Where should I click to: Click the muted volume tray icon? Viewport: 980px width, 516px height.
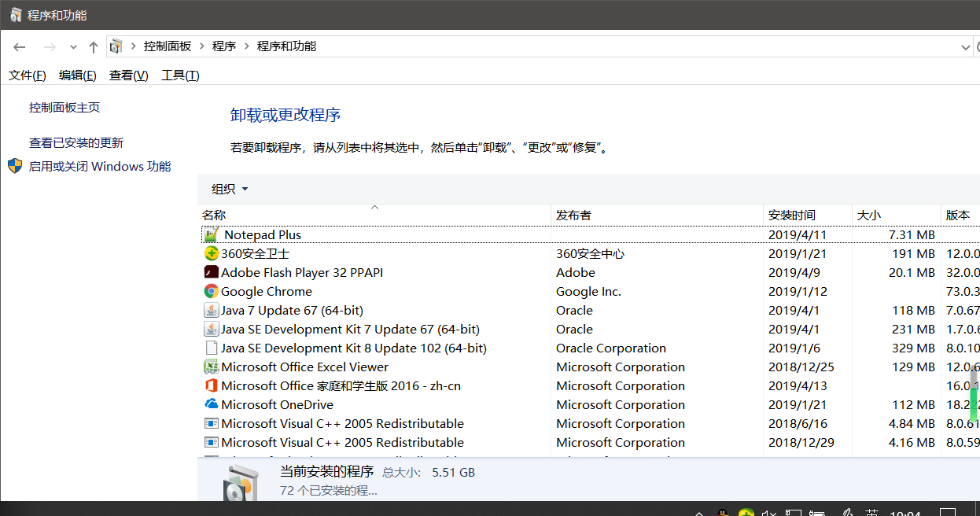coord(768,512)
